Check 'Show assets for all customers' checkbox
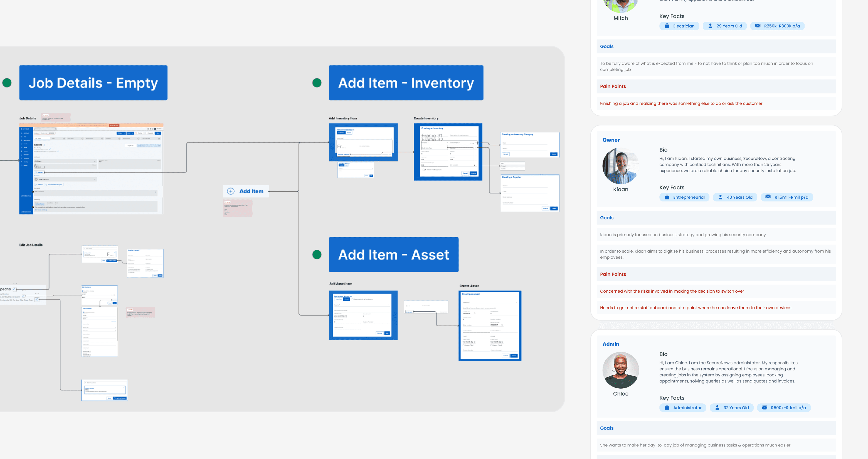The height and width of the screenshot is (459, 868). tap(352, 299)
